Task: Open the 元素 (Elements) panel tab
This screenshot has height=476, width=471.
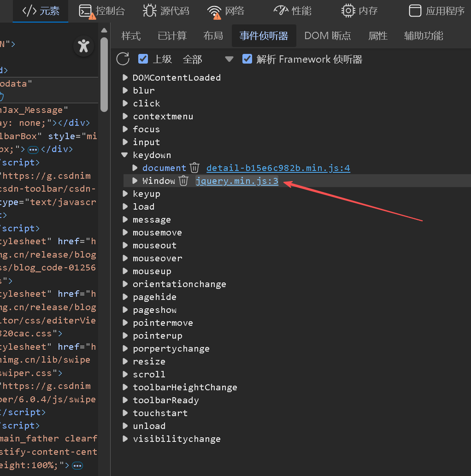Action: [x=41, y=11]
